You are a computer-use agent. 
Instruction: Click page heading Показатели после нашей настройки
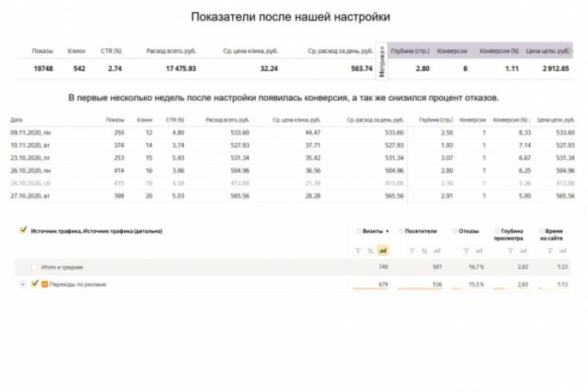pyautogui.click(x=291, y=17)
